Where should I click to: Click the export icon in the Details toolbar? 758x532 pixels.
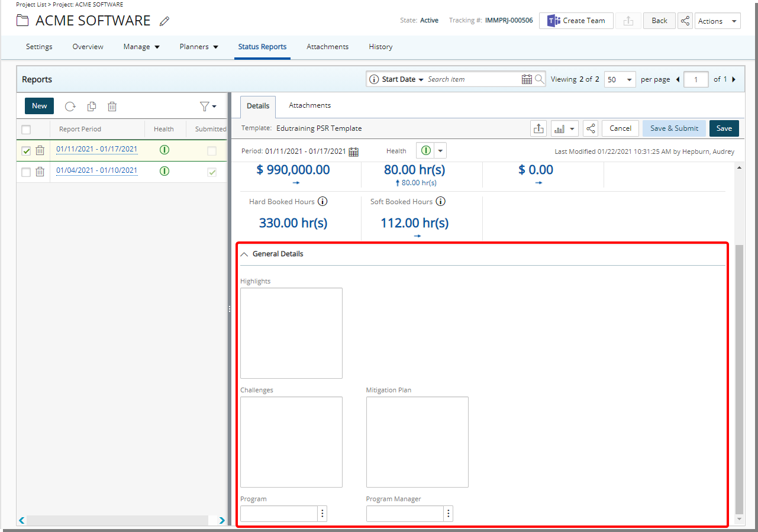[538, 128]
